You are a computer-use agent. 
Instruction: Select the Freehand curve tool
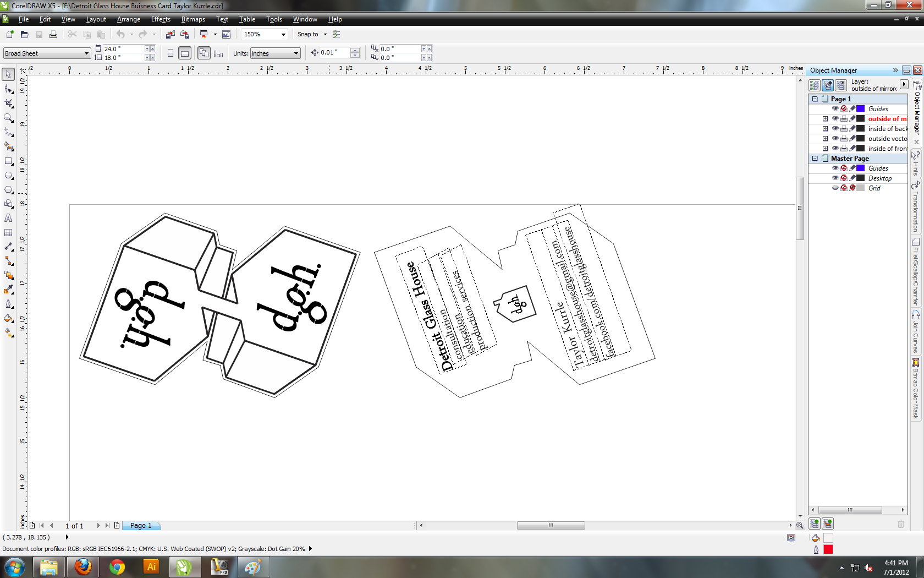pos(8,132)
